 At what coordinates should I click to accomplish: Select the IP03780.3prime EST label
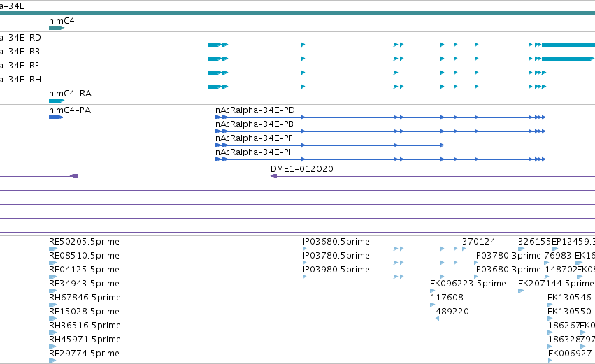coord(508,256)
